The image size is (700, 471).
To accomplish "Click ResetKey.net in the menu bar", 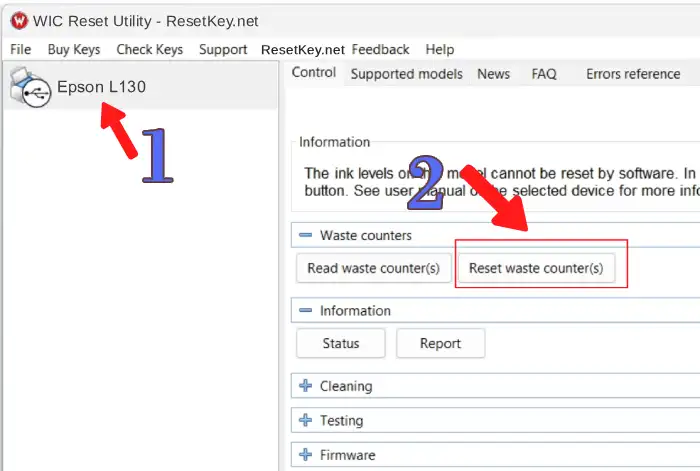I will (x=302, y=49).
